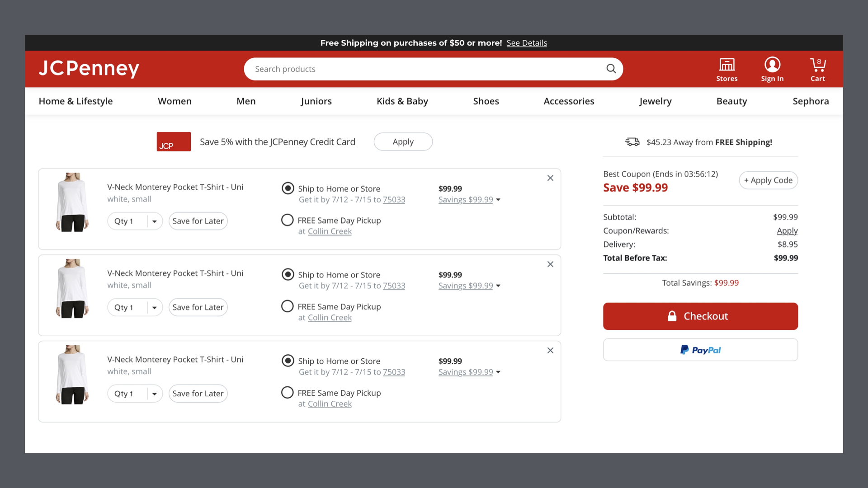Open the Qty dropdown for first item
Viewport: 868px width, 488px height.
pyautogui.click(x=135, y=221)
